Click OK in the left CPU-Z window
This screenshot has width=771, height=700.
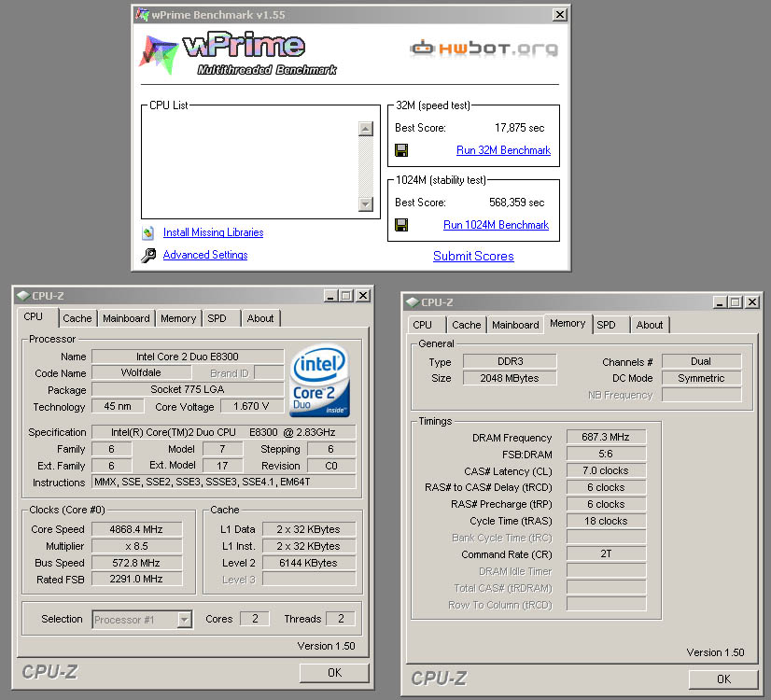tap(334, 673)
